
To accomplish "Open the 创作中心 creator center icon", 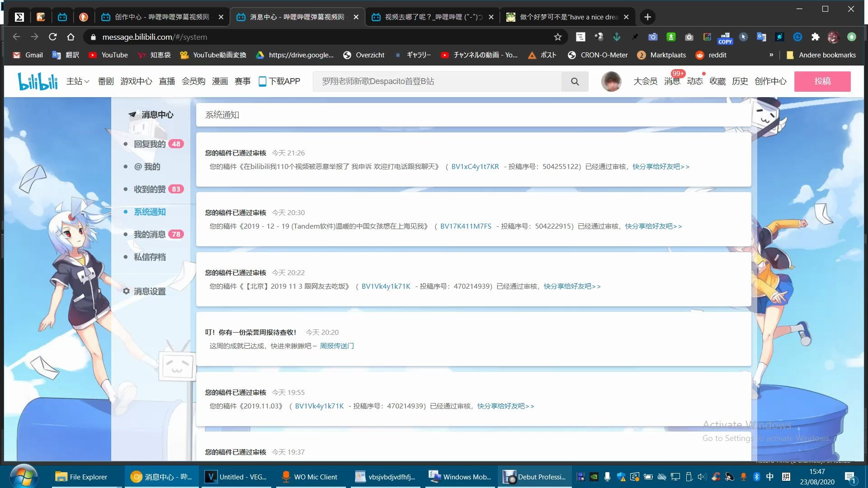I will click(771, 80).
